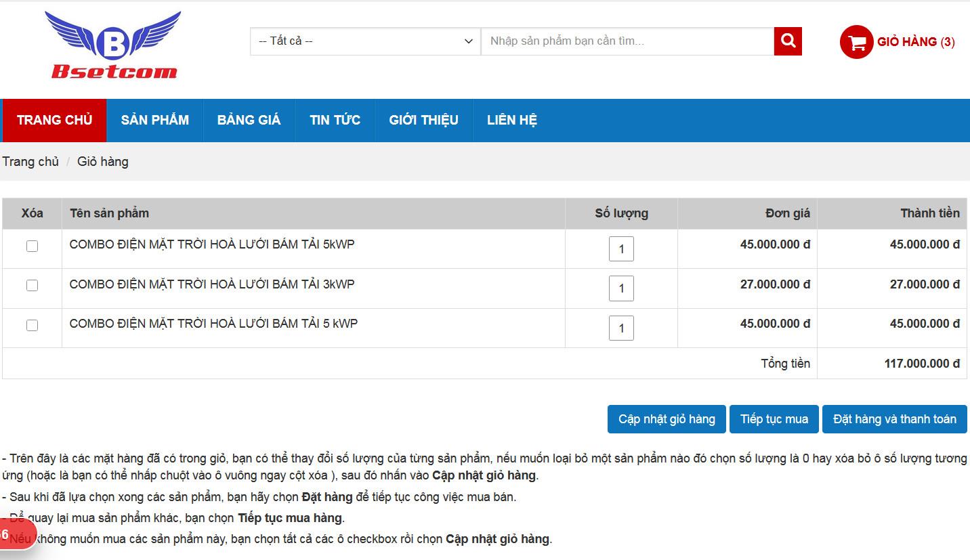Expand the "Tất cả" category dropdown
The height and width of the screenshot is (560, 970).
(x=365, y=41)
